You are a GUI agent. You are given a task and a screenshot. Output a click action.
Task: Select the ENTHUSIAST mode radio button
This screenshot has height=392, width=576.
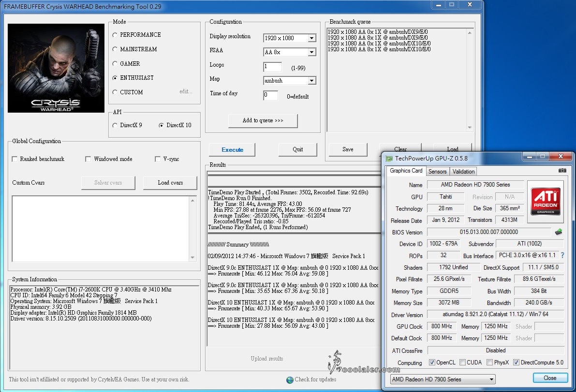115,78
